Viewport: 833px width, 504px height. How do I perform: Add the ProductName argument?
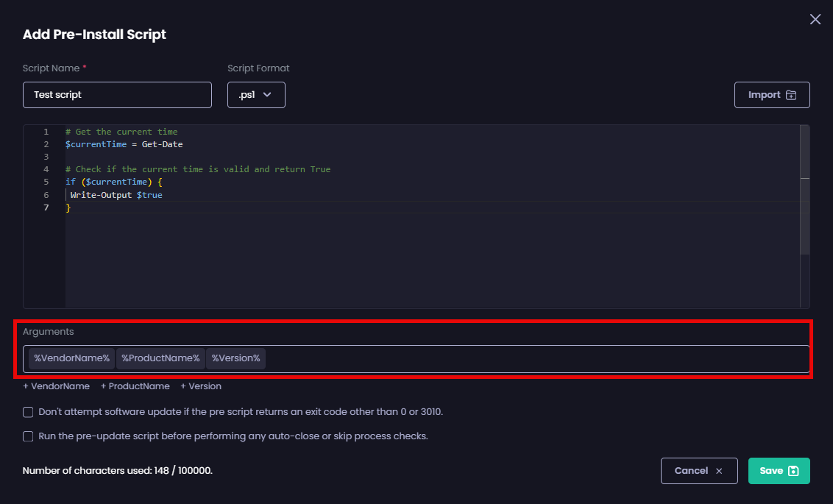pyautogui.click(x=135, y=386)
